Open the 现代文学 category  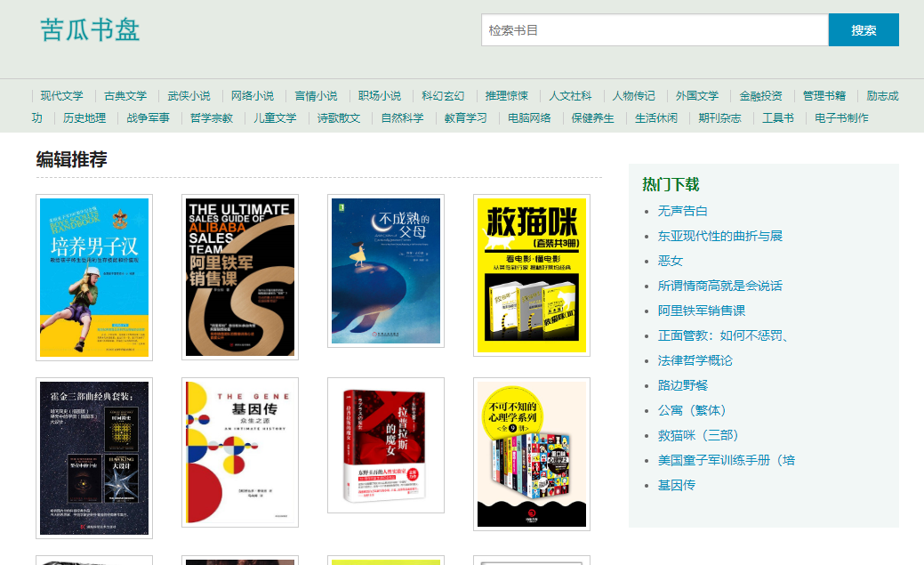[x=62, y=95]
